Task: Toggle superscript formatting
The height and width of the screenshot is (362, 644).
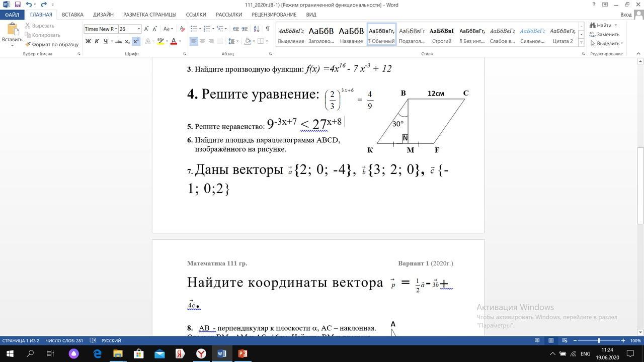Action: [x=136, y=41]
